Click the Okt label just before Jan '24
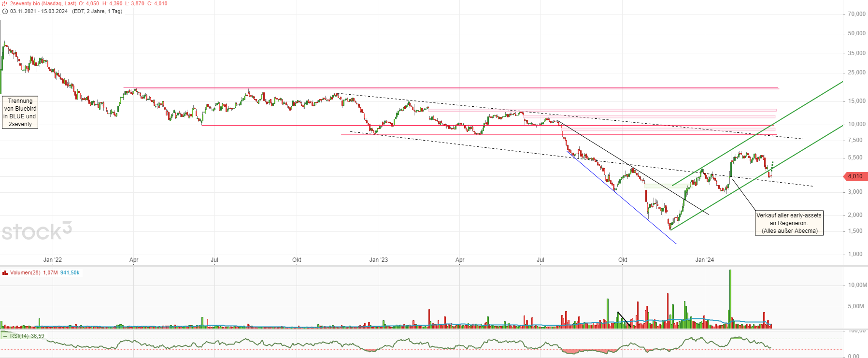The height and width of the screenshot is (358, 868). click(x=623, y=260)
